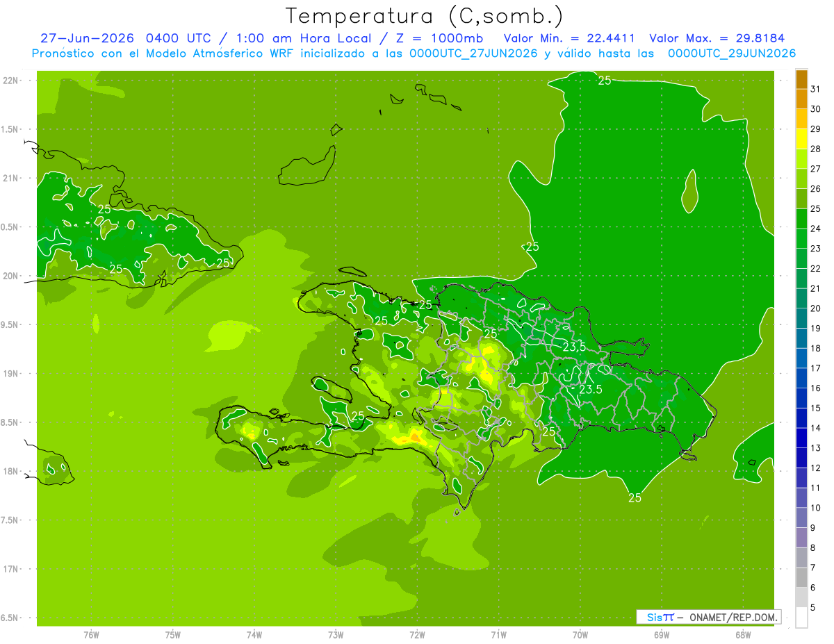This screenshot has width=834, height=644.
Task: Click the yellow swatch between 28 and 29
Action: click(801, 139)
